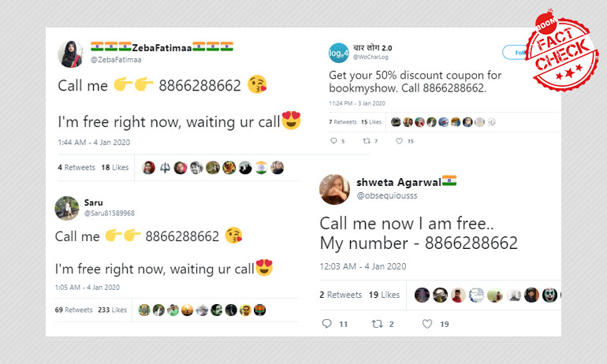
Task: Like the bookmyshow discount coupon tweet
Action: pos(399,141)
